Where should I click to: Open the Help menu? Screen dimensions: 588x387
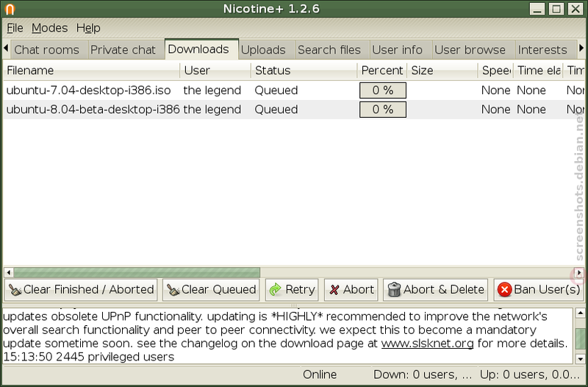coord(88,28)
